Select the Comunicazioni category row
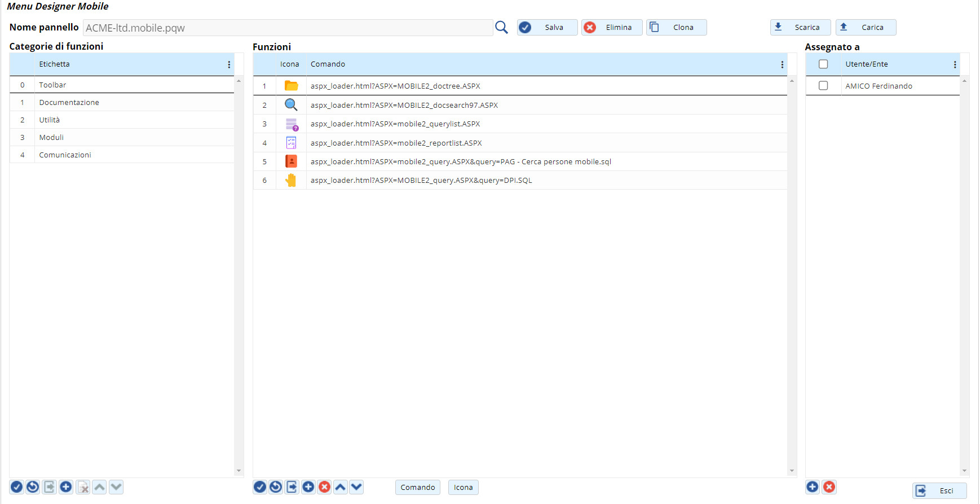 pos(65,155)
